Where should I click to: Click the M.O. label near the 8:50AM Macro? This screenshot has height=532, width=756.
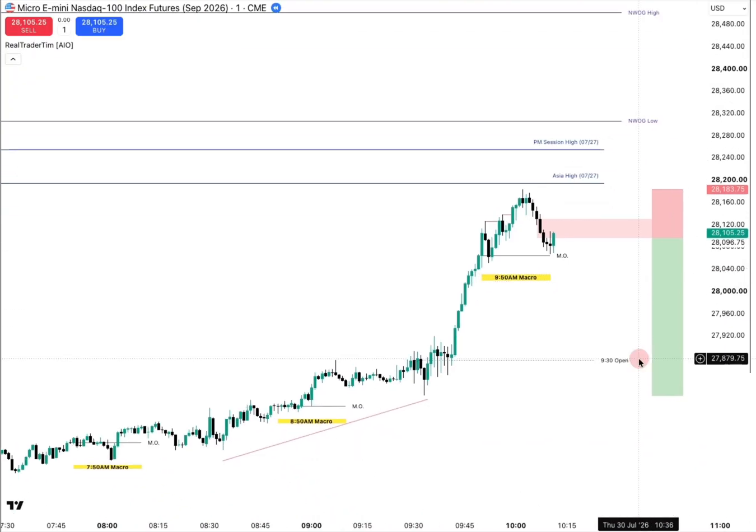(x=358, y=407)
